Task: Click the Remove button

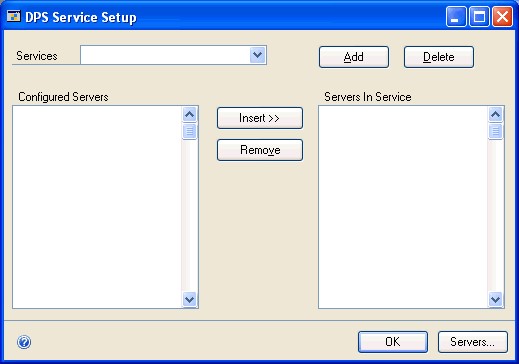Action: [x=260, y=150]
